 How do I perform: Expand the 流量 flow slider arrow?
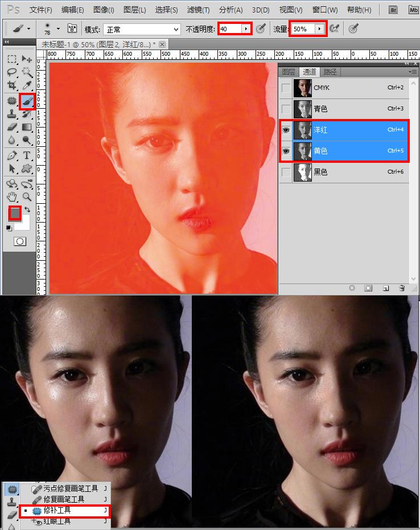(x=320, y=28)
